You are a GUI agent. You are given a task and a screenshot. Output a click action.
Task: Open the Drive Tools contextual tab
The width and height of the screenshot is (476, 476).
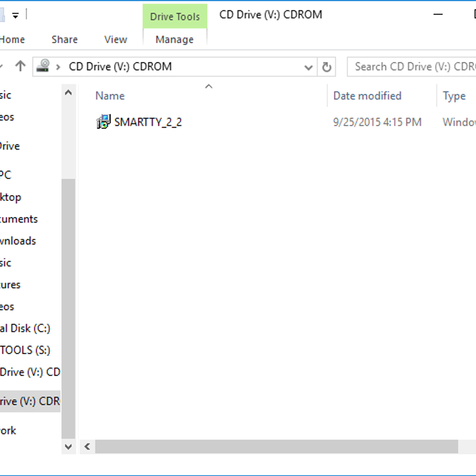(175, 17)
